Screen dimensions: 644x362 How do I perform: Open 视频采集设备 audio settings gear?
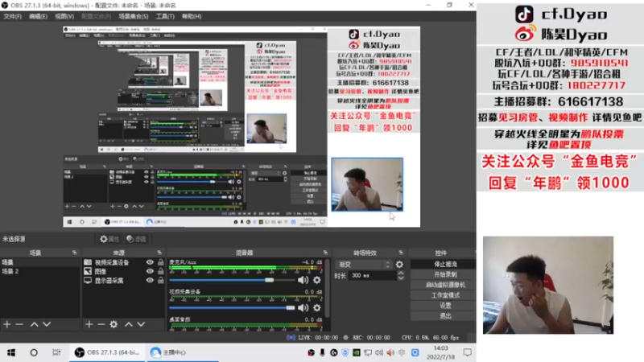click(x=317, y=307)
